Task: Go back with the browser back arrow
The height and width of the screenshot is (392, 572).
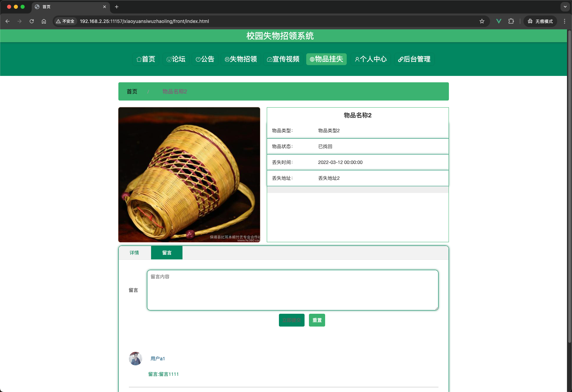Action: click(x=7, y=21)
